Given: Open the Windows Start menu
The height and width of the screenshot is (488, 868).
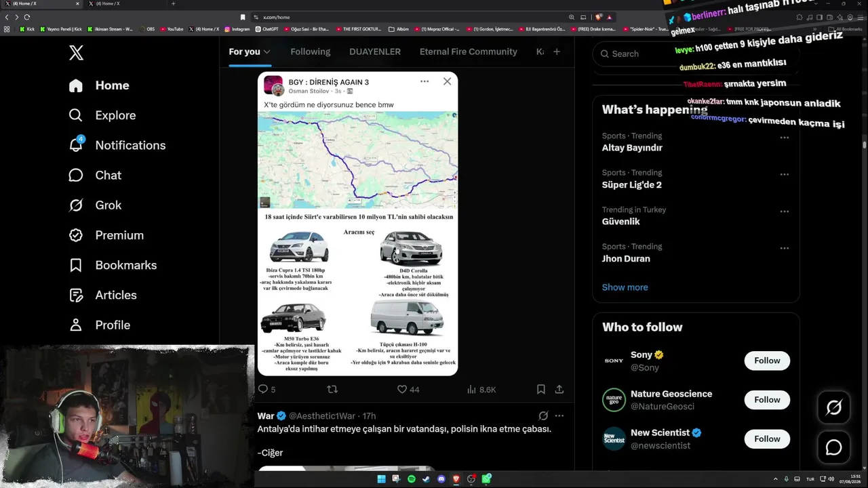Looking at the screenshot, I should (x=382, y=479).
